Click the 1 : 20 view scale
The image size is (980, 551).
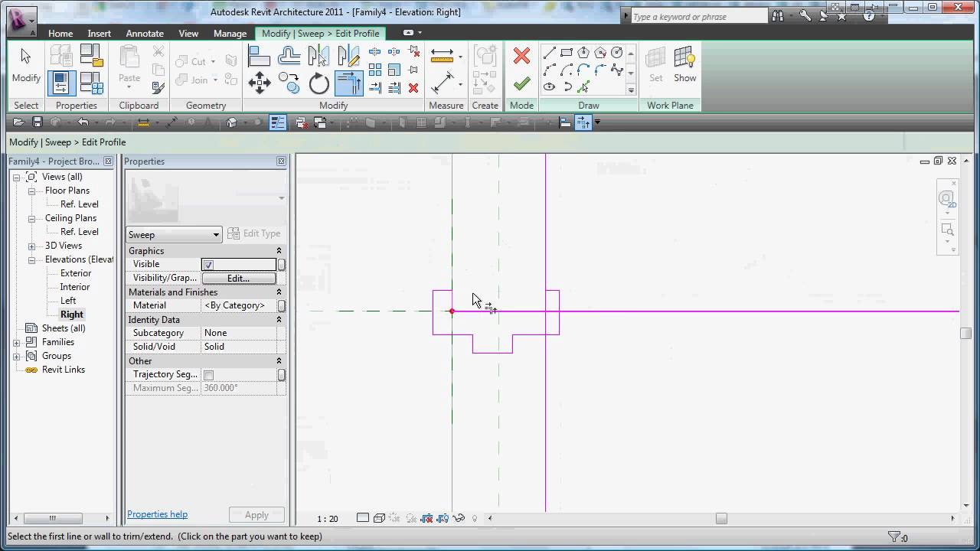click(327, 519)
